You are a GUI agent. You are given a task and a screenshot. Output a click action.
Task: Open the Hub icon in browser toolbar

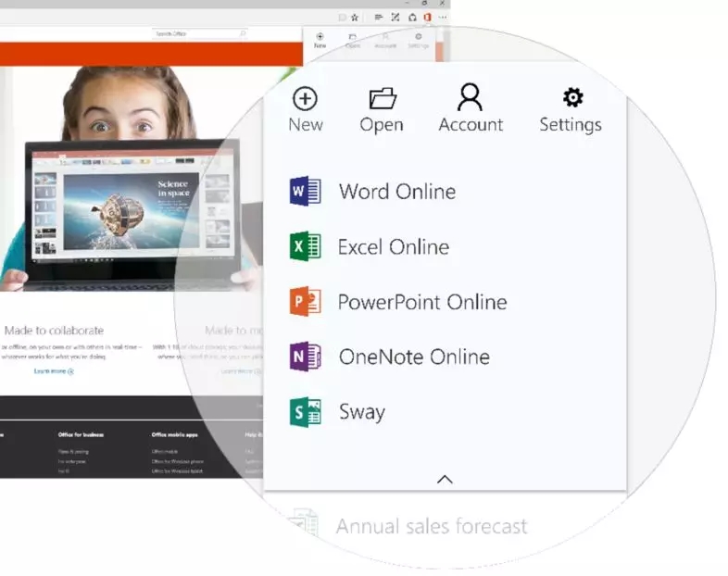point(379,18)
